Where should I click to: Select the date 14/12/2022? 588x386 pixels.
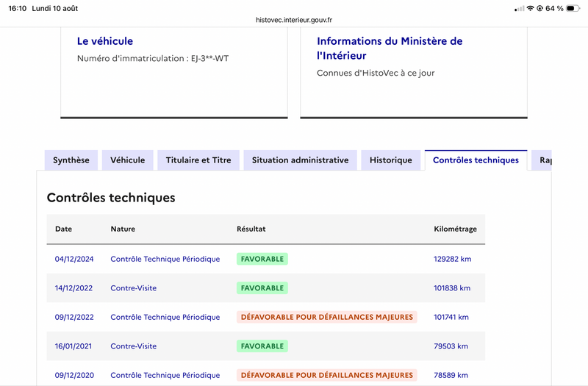(x=73, y=288)
